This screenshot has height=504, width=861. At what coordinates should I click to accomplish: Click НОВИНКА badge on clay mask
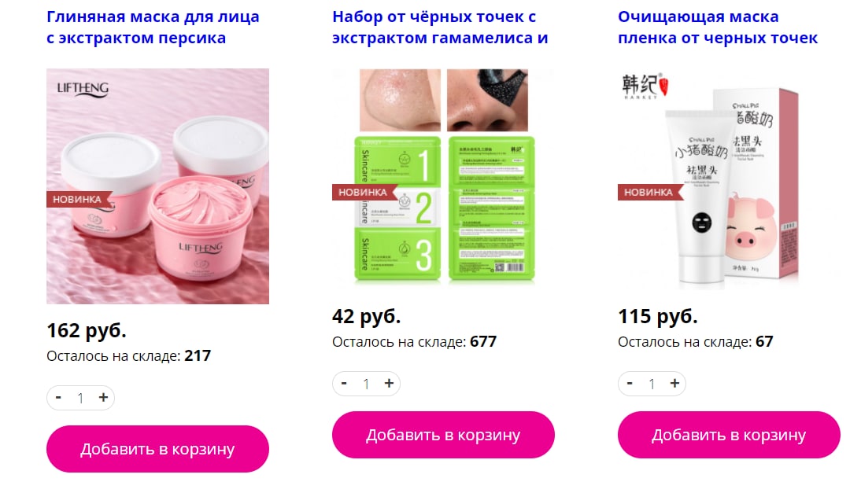79,199
